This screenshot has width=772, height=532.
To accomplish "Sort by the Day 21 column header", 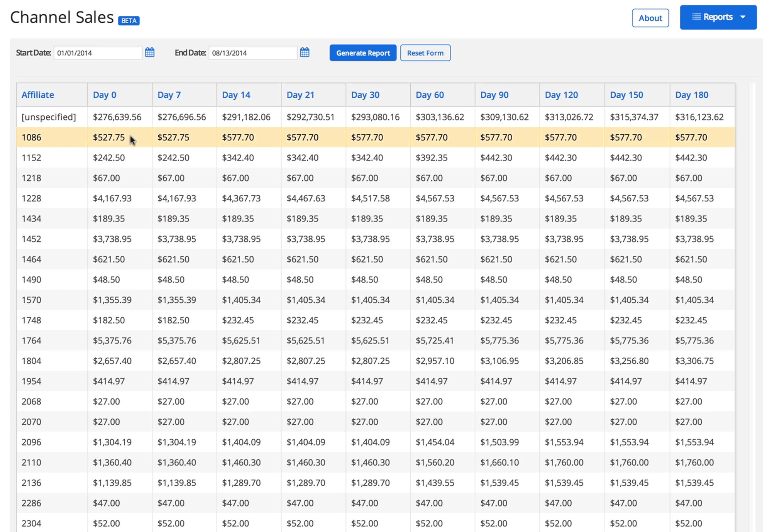I will (x=300, y=95).
